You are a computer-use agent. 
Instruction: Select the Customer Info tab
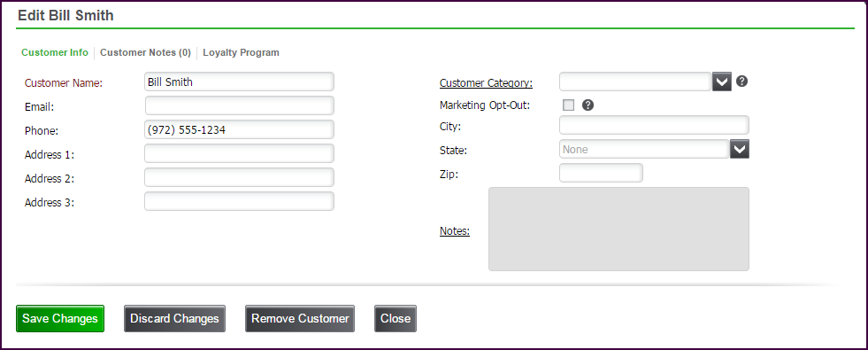pyautogui.click(x=55, y=52)
